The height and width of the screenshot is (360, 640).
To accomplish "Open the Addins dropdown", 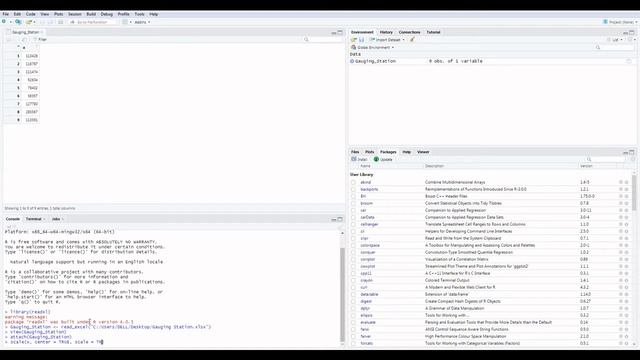I will pyautogui.click(x=142, y=22).
